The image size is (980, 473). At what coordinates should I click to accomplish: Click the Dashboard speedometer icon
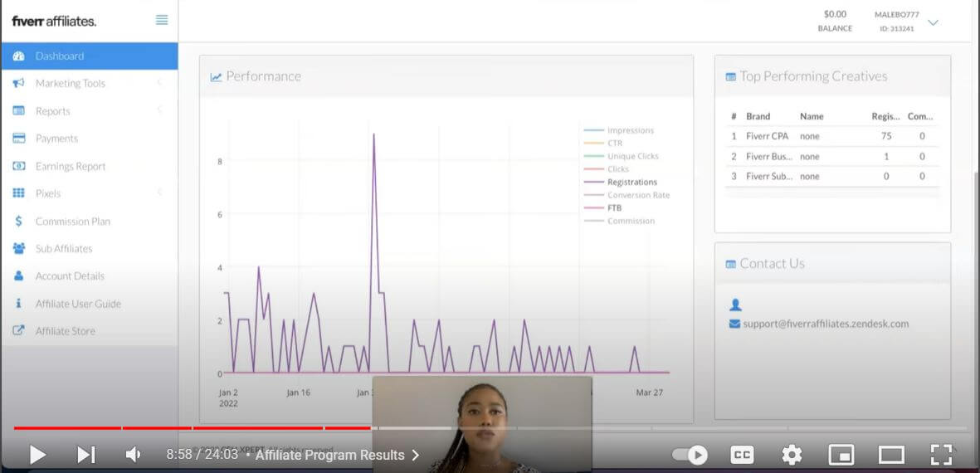pyautogui.click(x=19, y=56)
